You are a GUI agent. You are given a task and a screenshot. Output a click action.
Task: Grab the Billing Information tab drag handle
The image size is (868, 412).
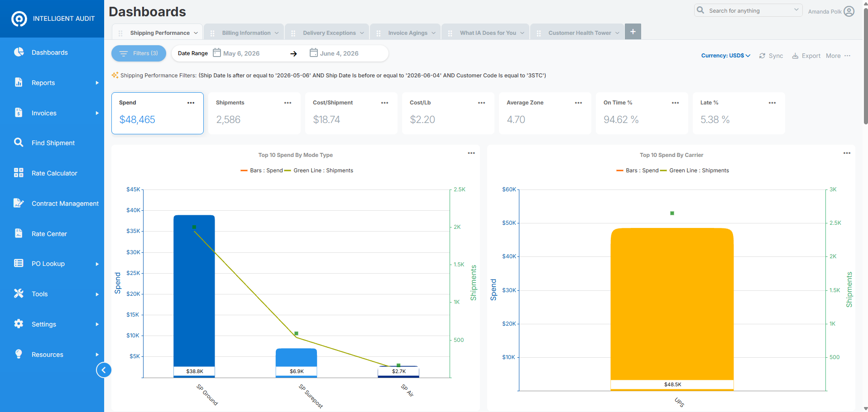(212, 33)
